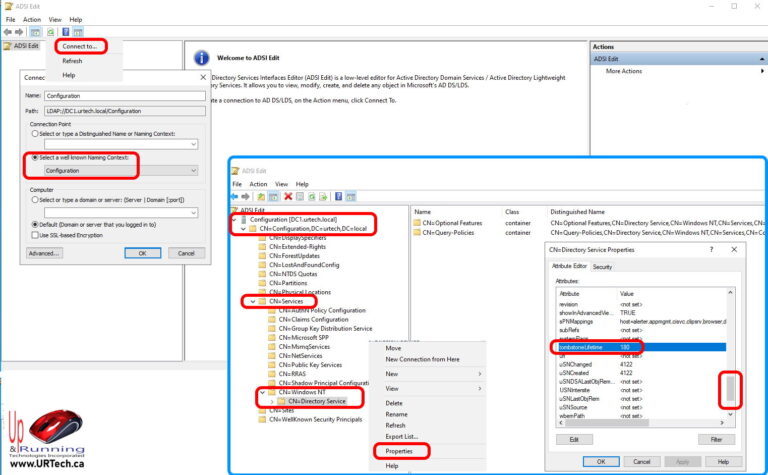This screenshot has height=475, width=768.
Task: Click the blue Help icon in inner toolbar
Action: click(341, 197)
